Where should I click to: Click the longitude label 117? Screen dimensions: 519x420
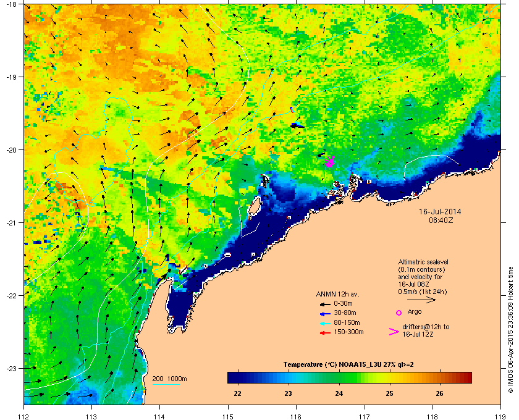pos(365,417)
